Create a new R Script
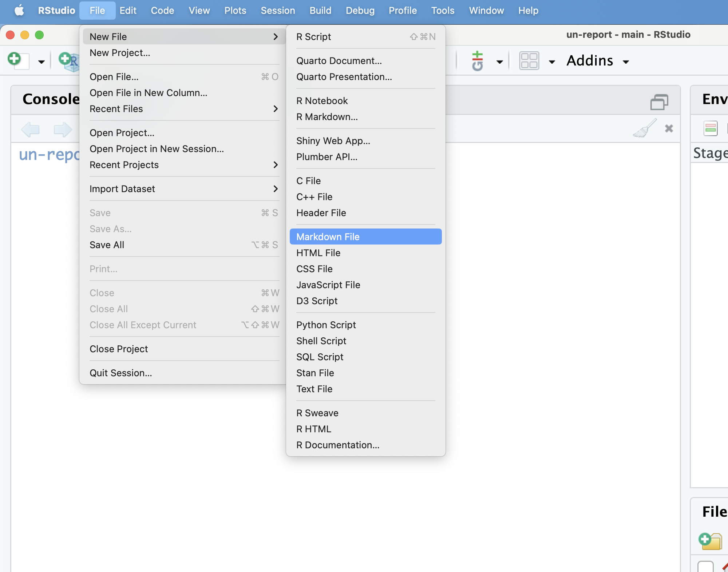Viewport: 728px width, 572px height. pos(366,37)
